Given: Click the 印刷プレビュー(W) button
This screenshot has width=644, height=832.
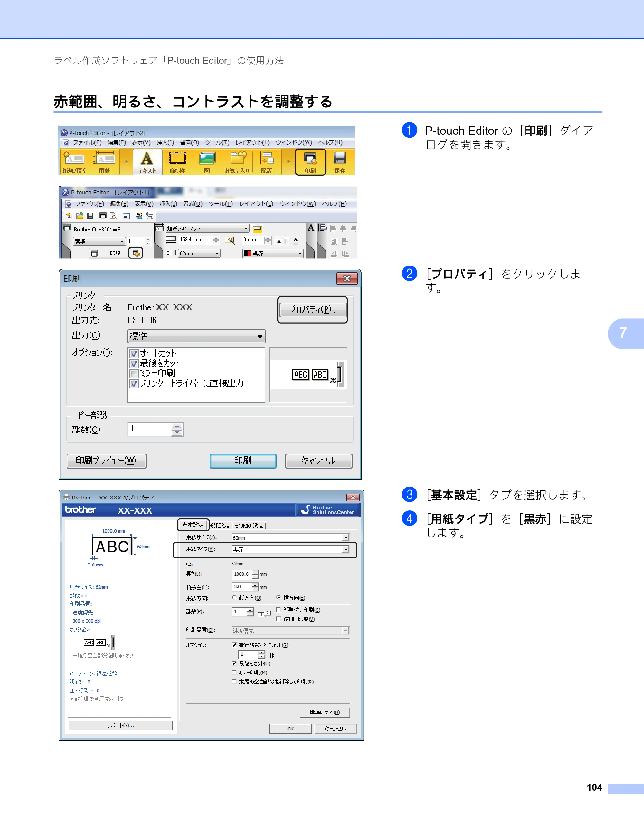Looking at the screenshot, I should [106, 460].
